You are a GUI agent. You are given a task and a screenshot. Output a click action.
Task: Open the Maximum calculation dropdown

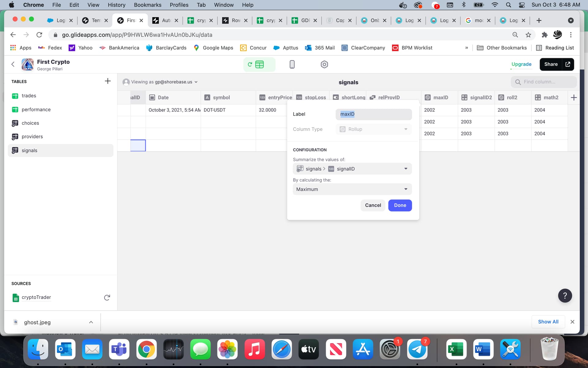[352, 189]
